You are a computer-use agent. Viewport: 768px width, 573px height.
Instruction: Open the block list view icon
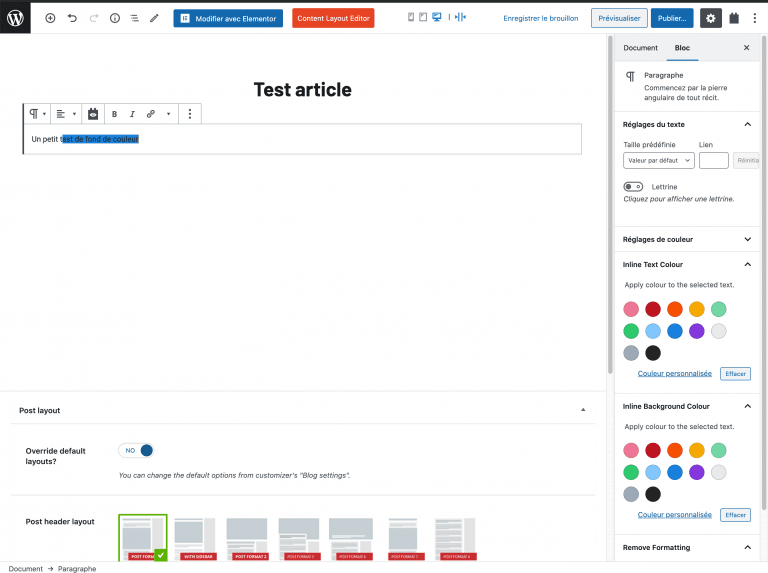click(x=134, y=18)
